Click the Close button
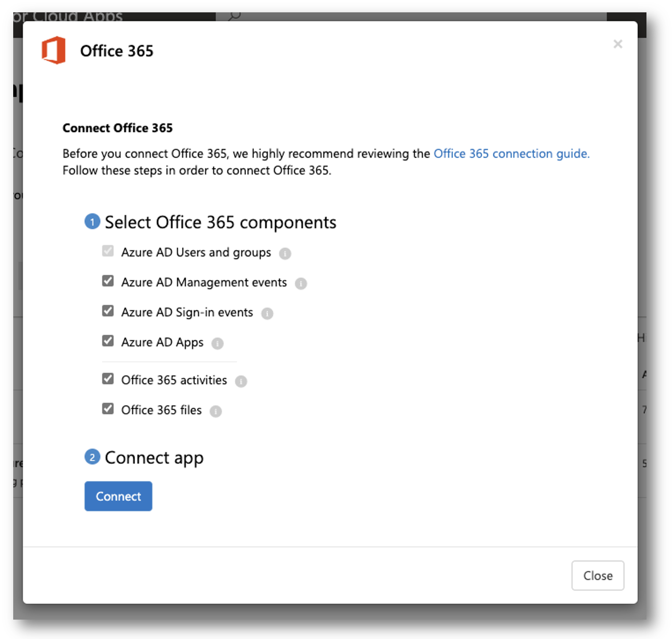Image resolution: width=672 pixels, height=639 pixels. (x=598, y=576)
